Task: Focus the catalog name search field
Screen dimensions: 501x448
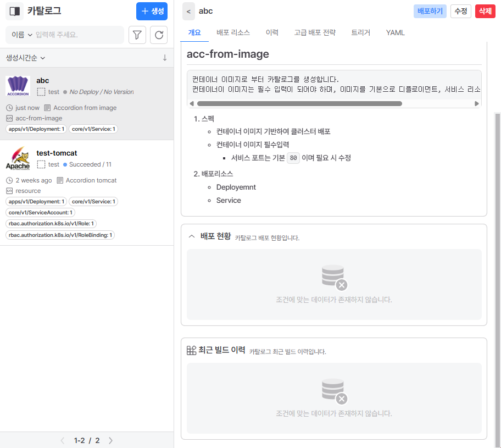Action: pos(78,35)
